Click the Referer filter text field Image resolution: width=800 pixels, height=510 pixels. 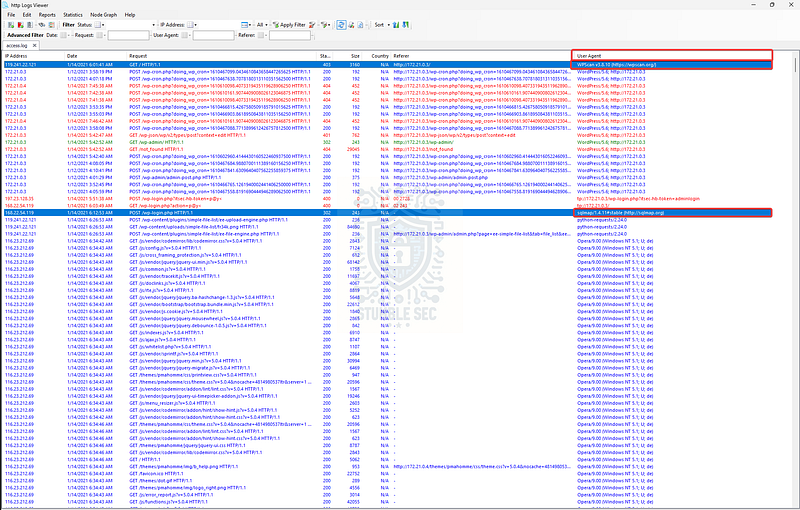coord(290,35)
